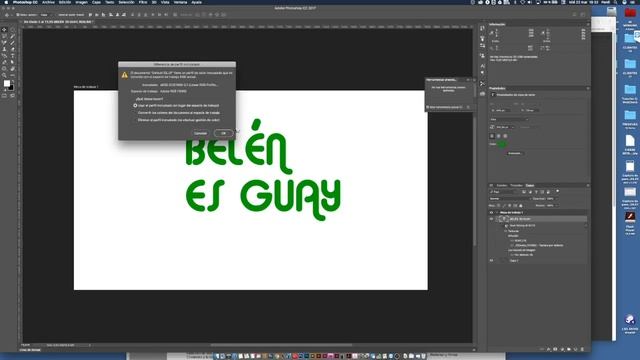Screen dimensions: 640x360
Task: Toggle 'Sólo herramienta actual' checkbox
Action: (428, 107)
